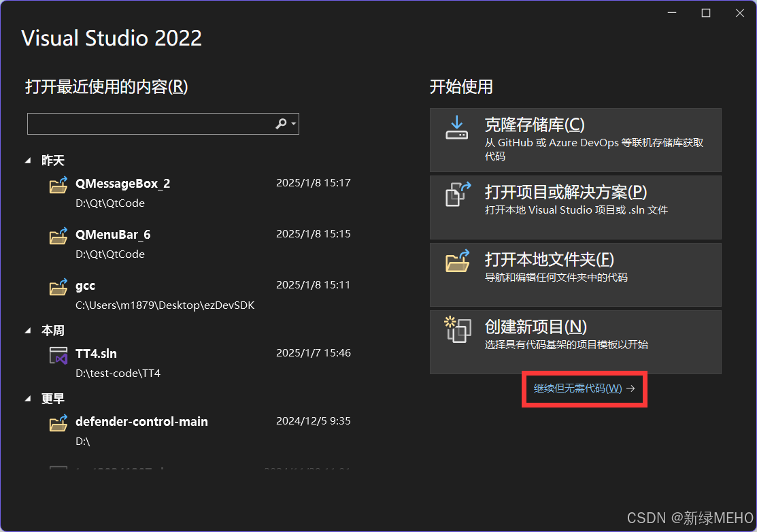The width and height of the screenshot is (757, 532).
Task: Click the arrow next to 继续但无需代码
Action: (x=630, y=388)
